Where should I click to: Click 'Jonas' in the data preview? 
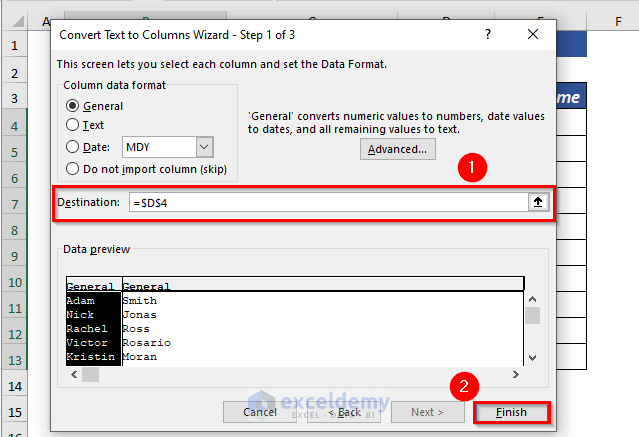coord(140,315)
